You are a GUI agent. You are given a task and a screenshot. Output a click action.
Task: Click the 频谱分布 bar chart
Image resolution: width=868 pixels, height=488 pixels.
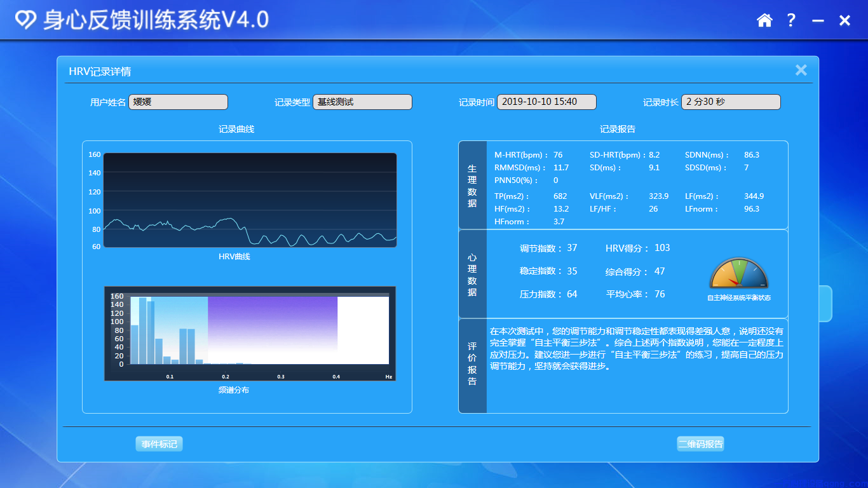250,333
